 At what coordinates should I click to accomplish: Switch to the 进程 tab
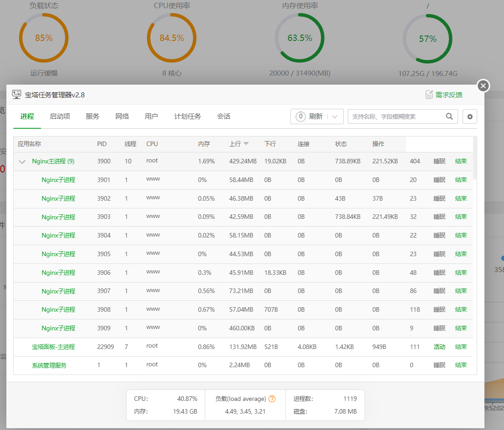[x=27, y=116]
